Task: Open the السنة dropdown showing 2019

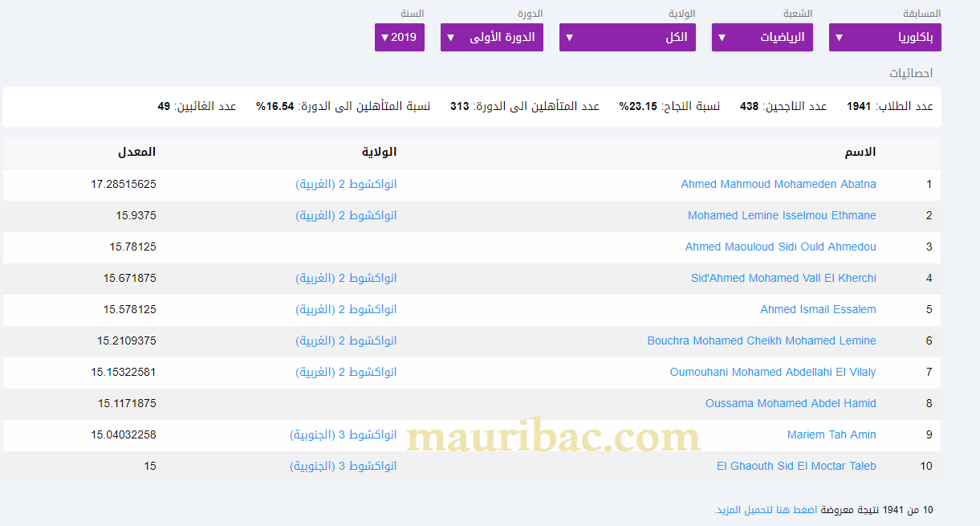Action: pos(399,37)
